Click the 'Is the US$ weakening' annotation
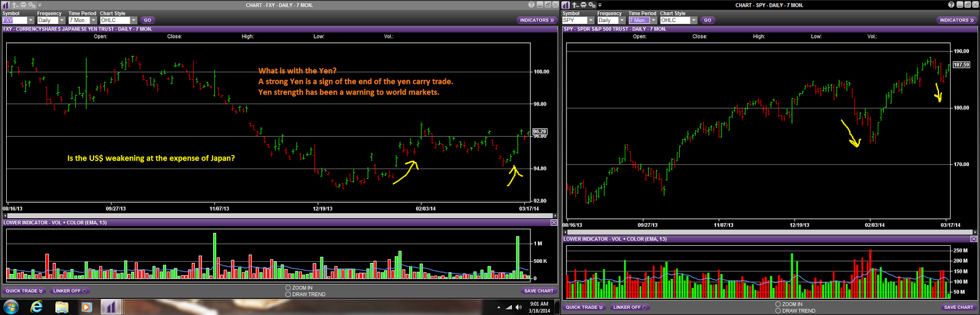Screen dimensions: 980x315 pyautogui.click(x=151, y=158)
